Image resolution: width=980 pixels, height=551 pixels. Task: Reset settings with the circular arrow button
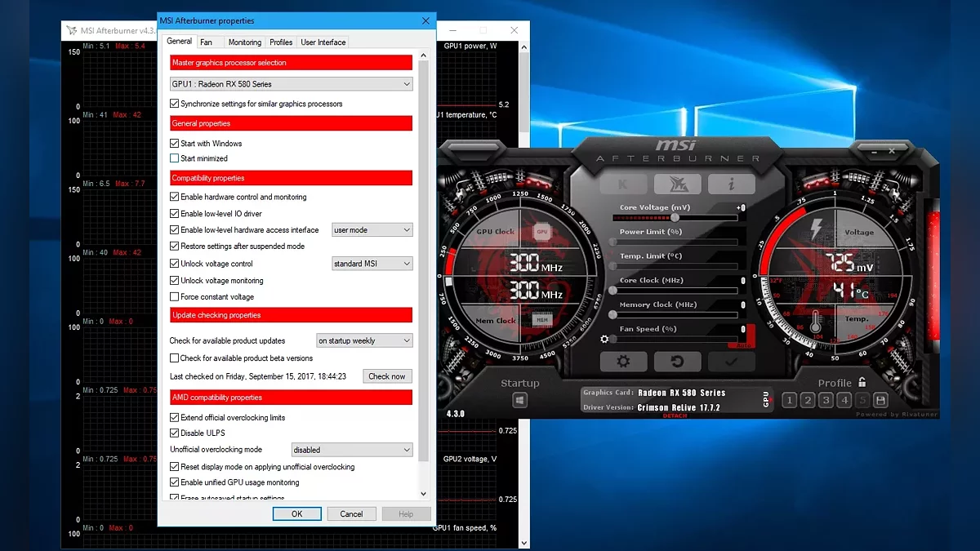pos(676,361)
